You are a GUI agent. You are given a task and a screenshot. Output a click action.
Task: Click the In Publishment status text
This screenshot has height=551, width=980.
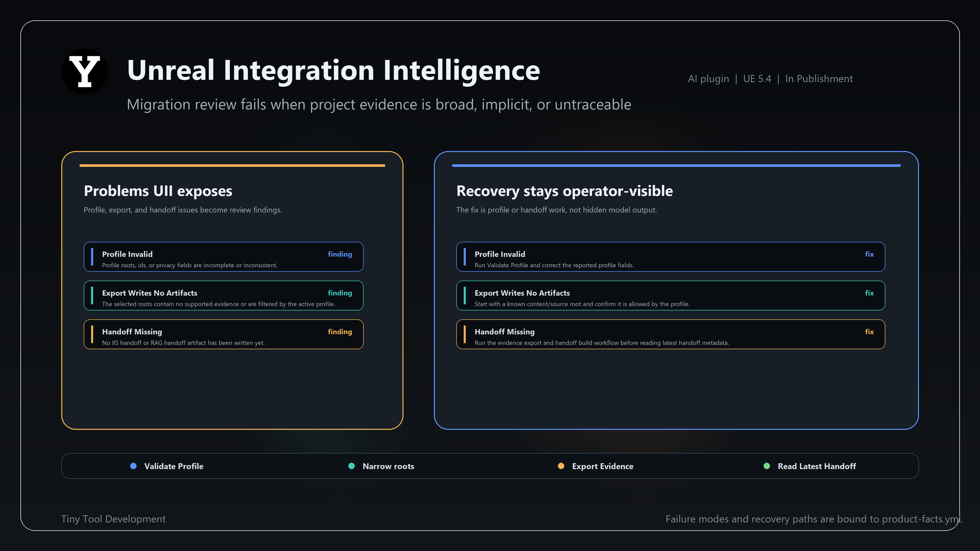click(819, 79)
